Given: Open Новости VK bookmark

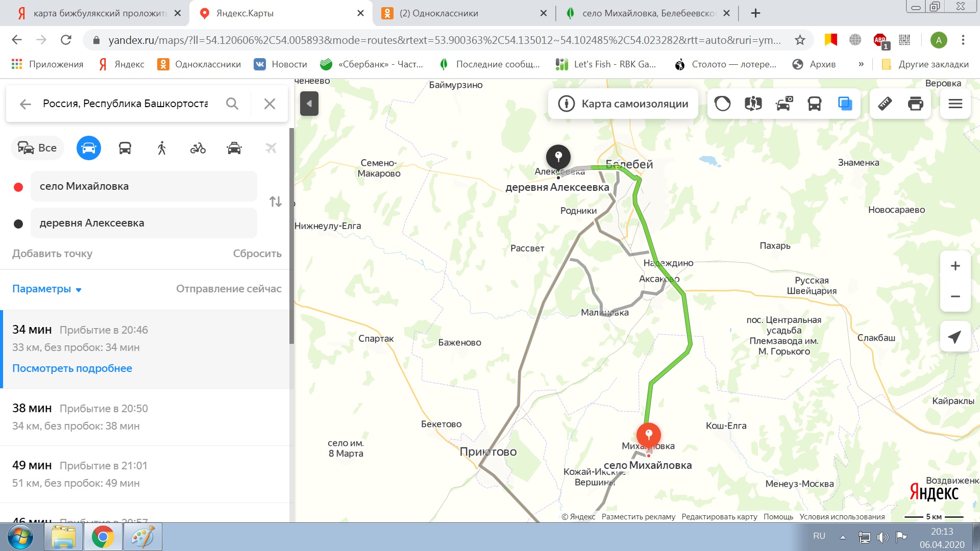Looking at the screenshot, I should pyautogui.click(x=281, y=64).
